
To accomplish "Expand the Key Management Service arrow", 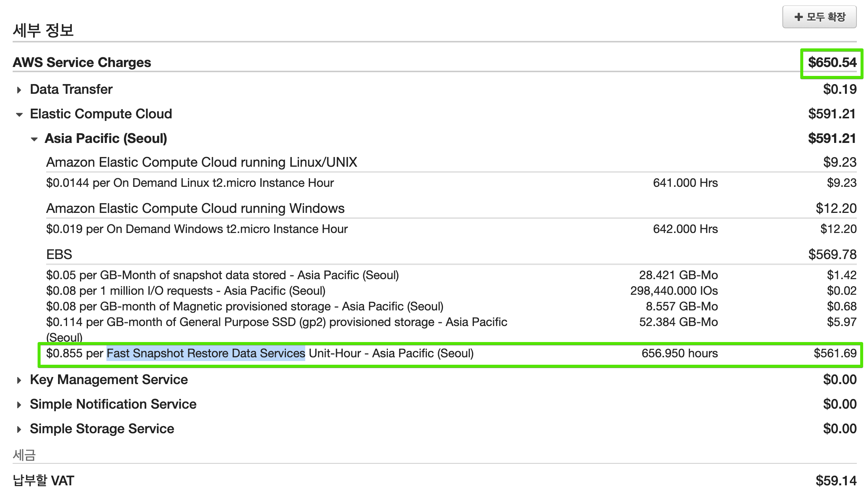I will [x=19, y=380].
